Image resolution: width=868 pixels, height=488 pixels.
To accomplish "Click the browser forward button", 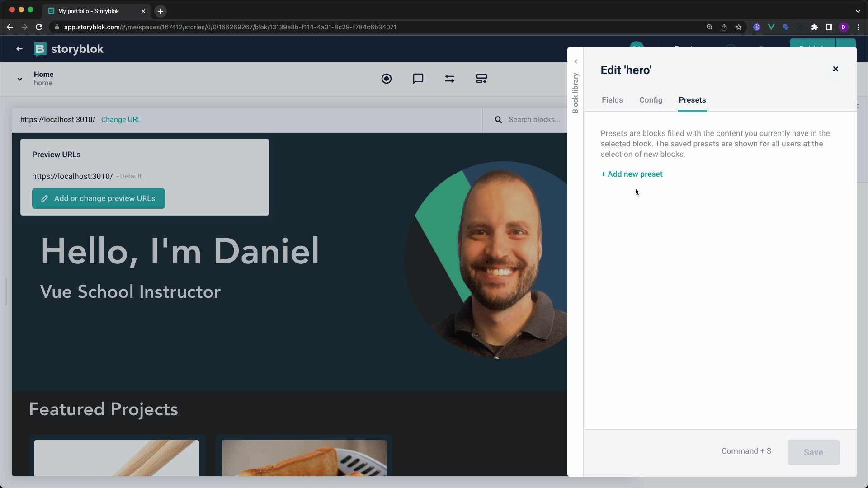I will pos(24,27).
